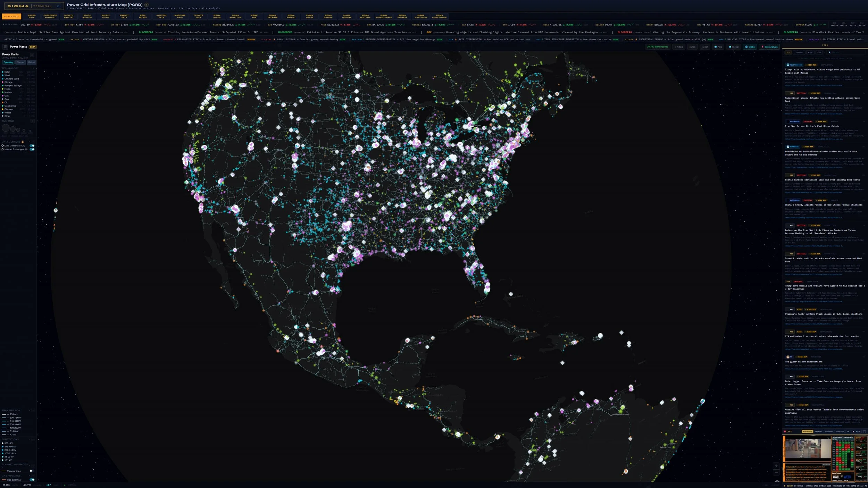Switch to Global map view
Screen dimensions: 868x488
click(x=734, y=47)
